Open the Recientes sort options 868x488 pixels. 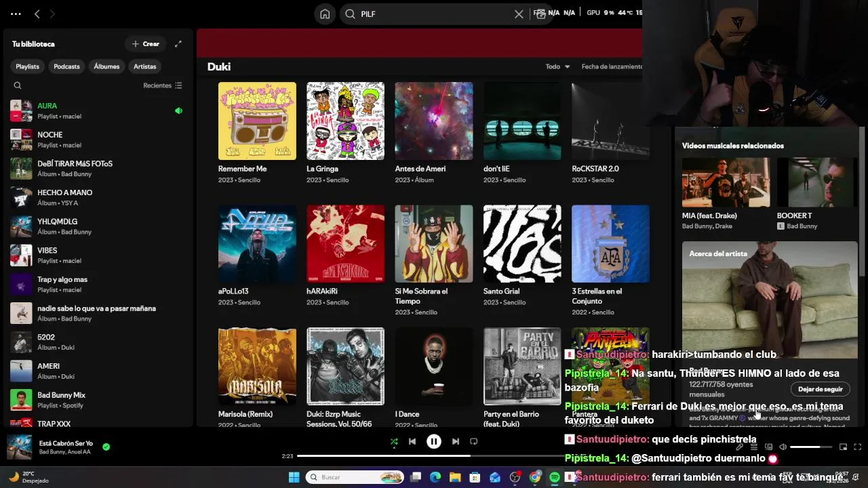pos(163,85)
